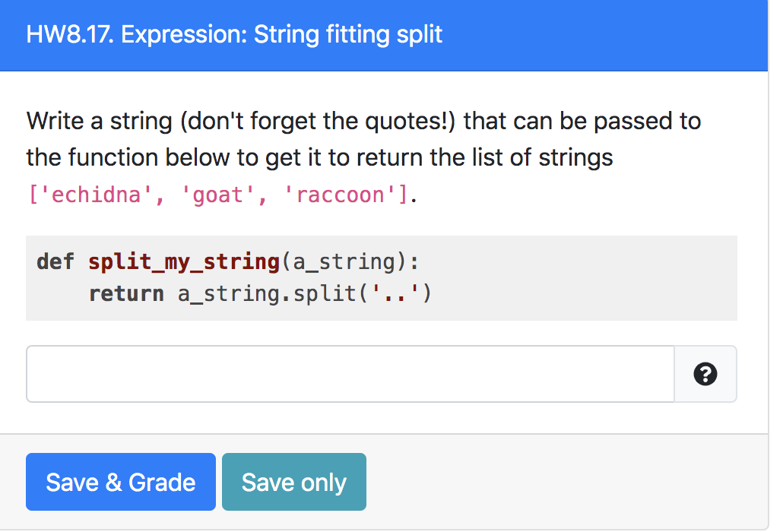
Task: Save without grading via Save only
Action: tap(293, 481)
